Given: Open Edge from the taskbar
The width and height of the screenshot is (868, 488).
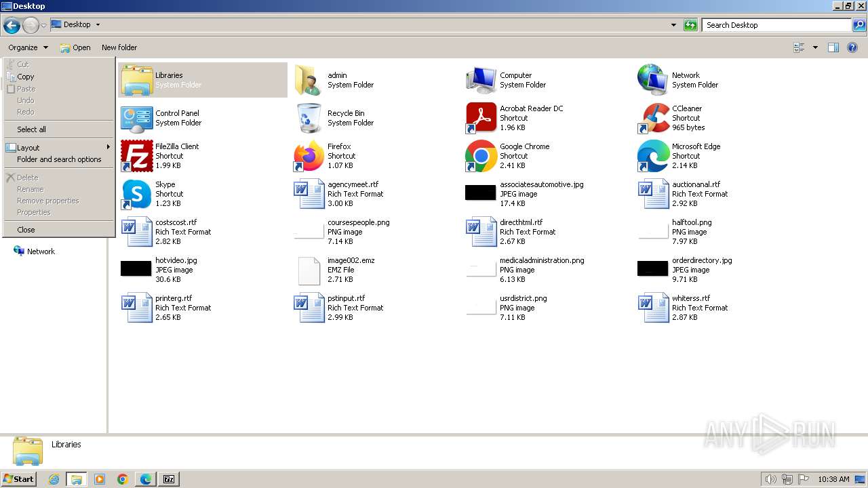Looking at the screenshot, I should [146, 479].
